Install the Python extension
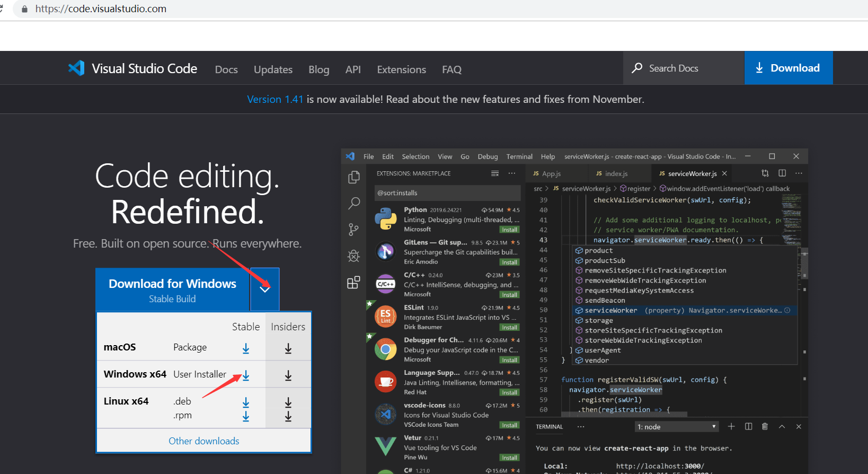Image resolution: width=868 pixels, height=474 pixels. point(509,230)
